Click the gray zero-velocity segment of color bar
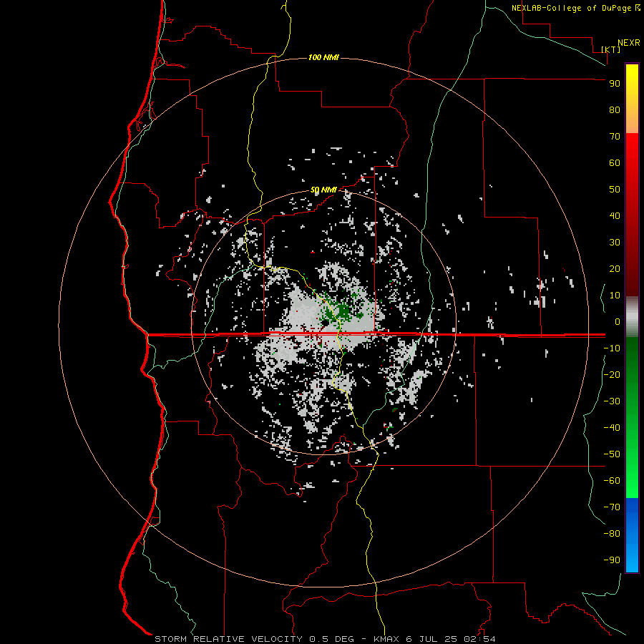This screenshot has height=644, width=644. tap(632, 317)
